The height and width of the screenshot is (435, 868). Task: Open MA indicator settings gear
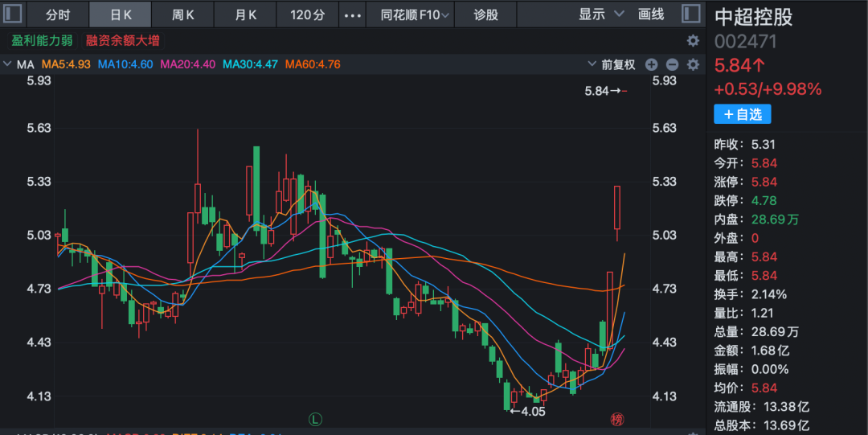(693, 65)
